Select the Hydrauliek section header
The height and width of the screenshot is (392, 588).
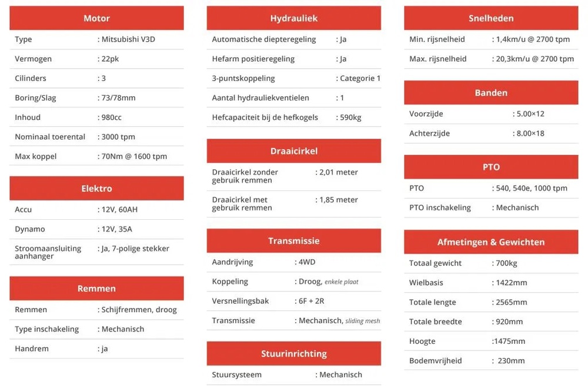[x=293, y=18]
